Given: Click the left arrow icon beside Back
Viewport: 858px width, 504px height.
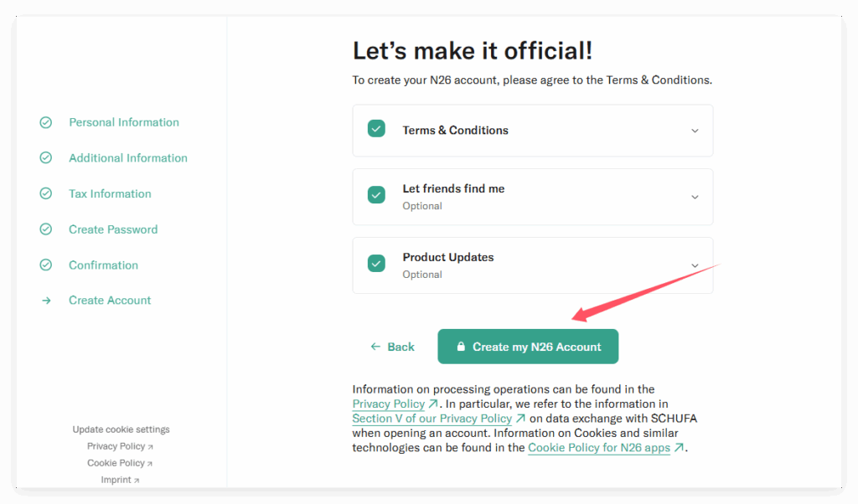Looking at the screenshot, I should coord(376,347).
